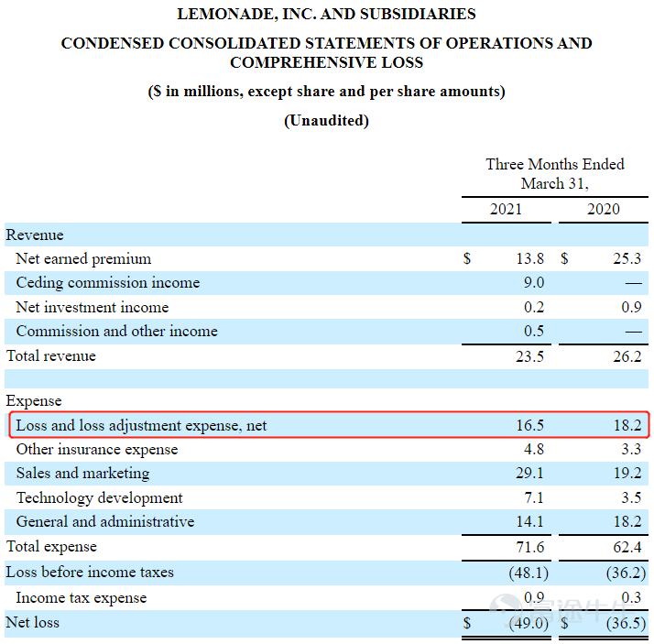Screen dimensions: 654x644
Task: Select the 19.2 sales and marketing value
Action: (x=627, y=474)
